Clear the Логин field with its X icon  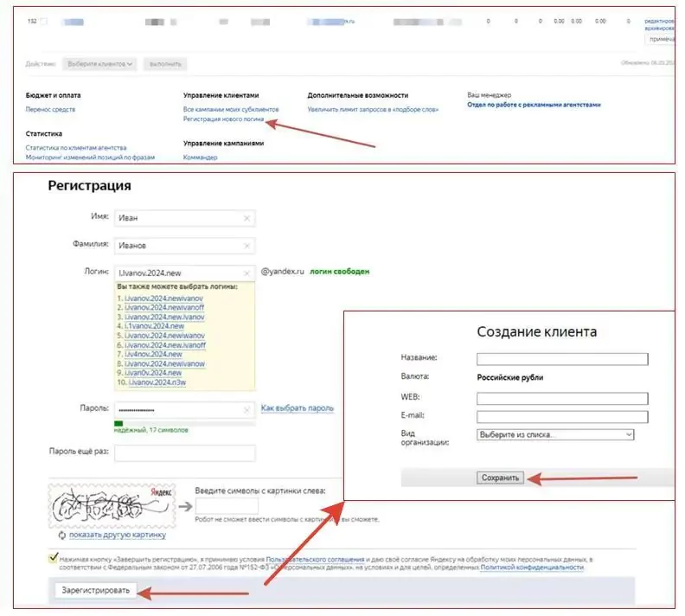click(x=246, y=273)
